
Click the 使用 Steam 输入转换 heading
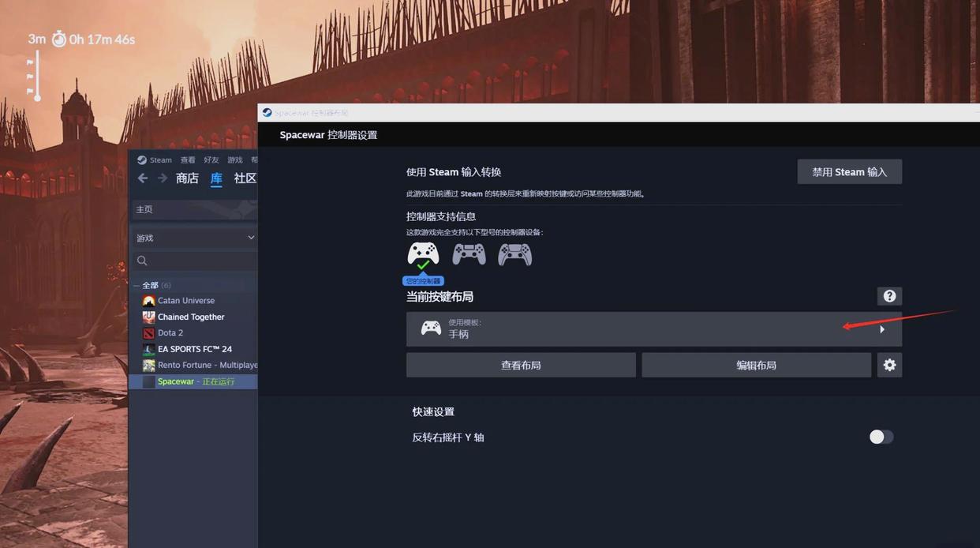[x=454, y=172]
